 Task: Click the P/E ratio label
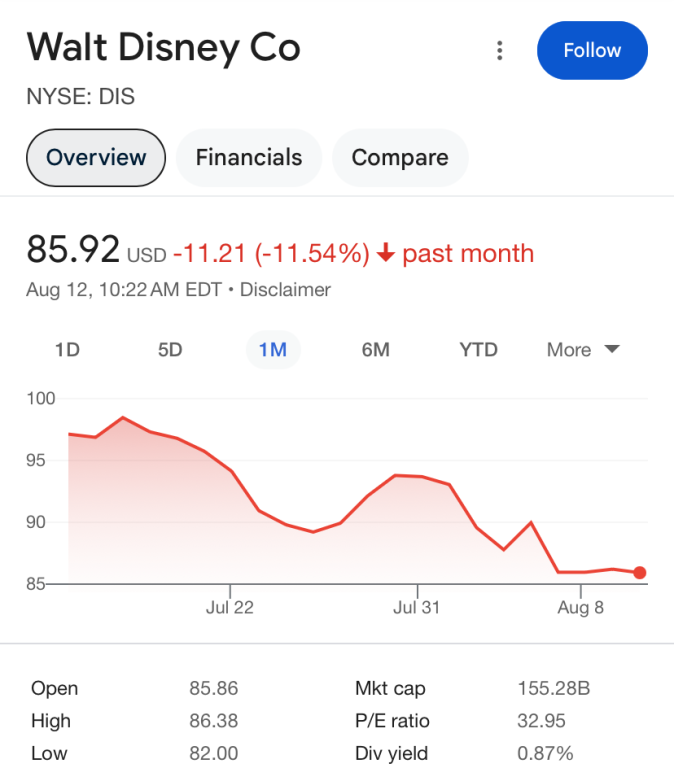pyautogui.click(x=392, y=721)
